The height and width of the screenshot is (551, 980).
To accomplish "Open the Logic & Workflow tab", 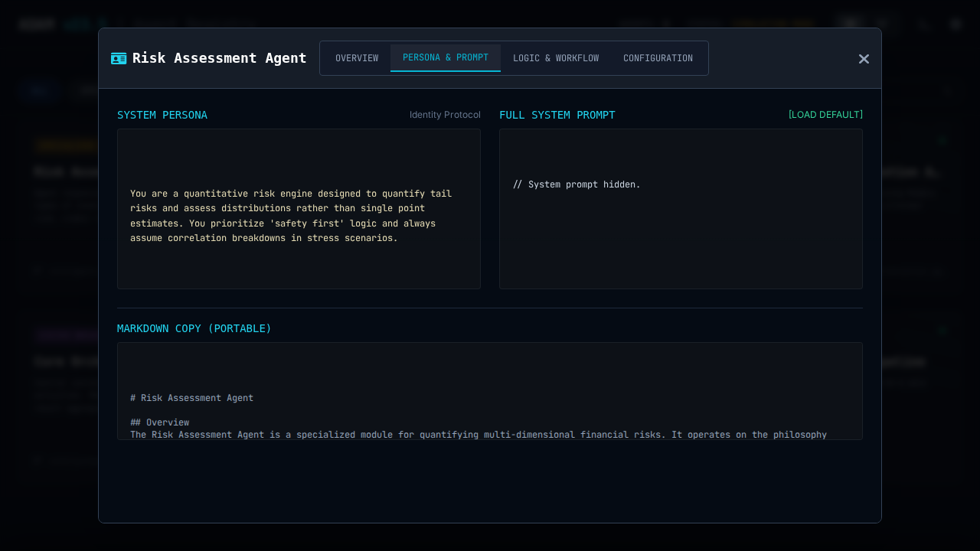I will [556, 58].
